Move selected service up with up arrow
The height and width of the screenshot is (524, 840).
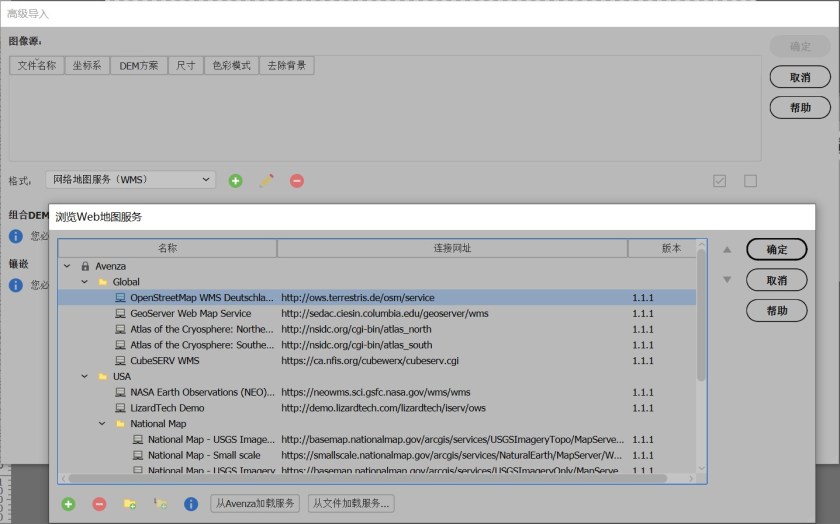click(727, 250)
